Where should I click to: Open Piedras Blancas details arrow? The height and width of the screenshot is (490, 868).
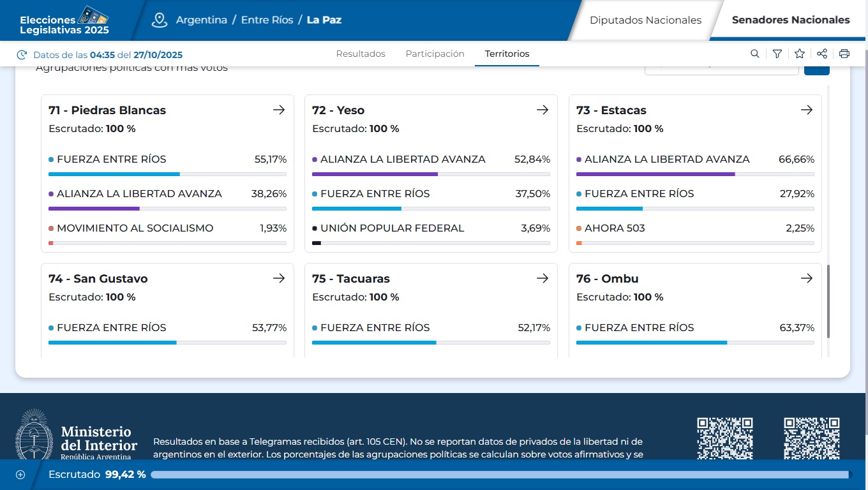coord(279,110)
